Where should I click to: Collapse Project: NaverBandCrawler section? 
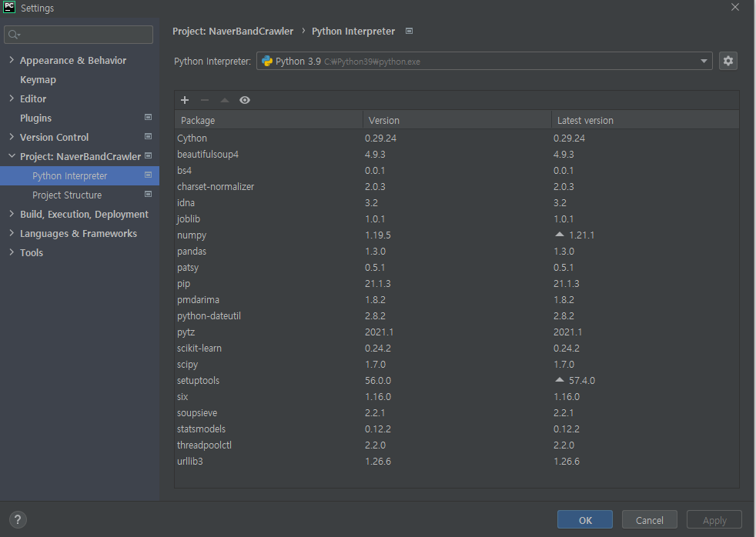point(12,156)
